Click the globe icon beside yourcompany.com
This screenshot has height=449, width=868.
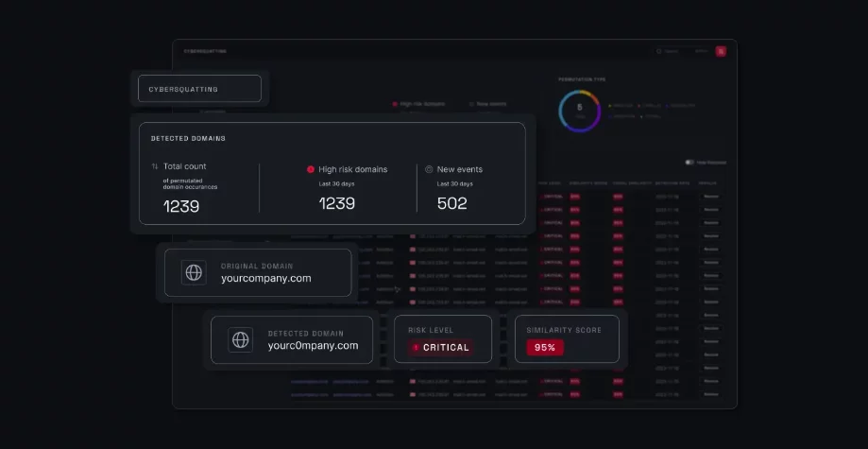point(194,272)
